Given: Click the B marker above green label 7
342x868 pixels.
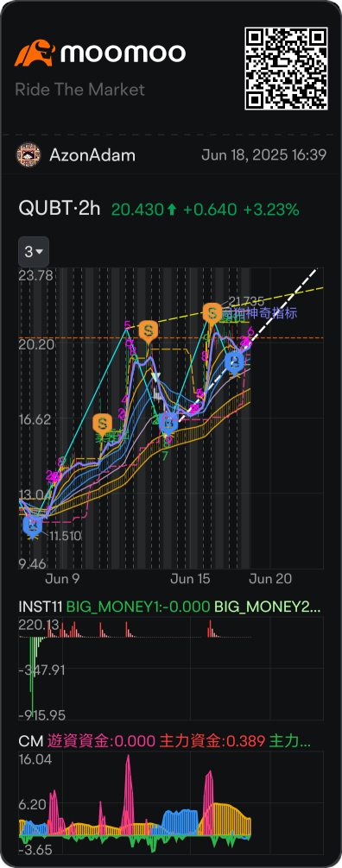Looking at the screenshot, I should 168,423.
